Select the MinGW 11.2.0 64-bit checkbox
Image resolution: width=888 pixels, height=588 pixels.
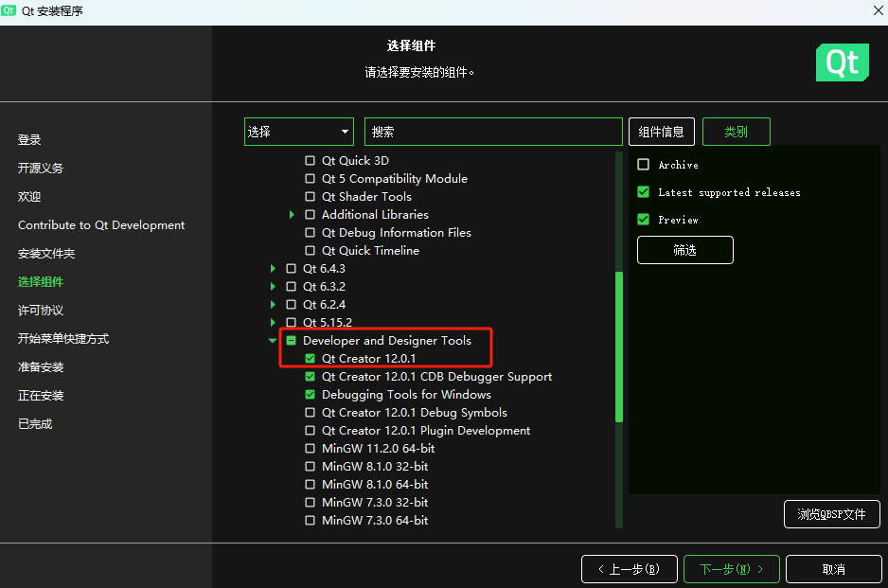pyautogui.click(x=310, y=448)
